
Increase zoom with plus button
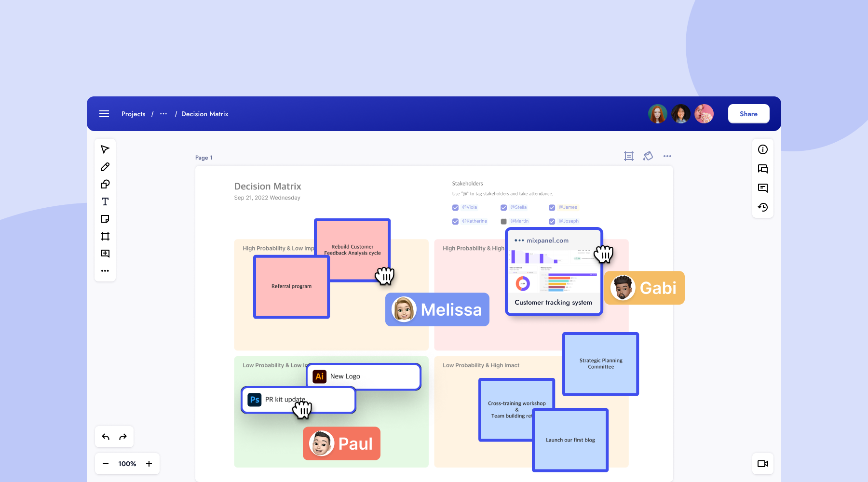[149, 464]
